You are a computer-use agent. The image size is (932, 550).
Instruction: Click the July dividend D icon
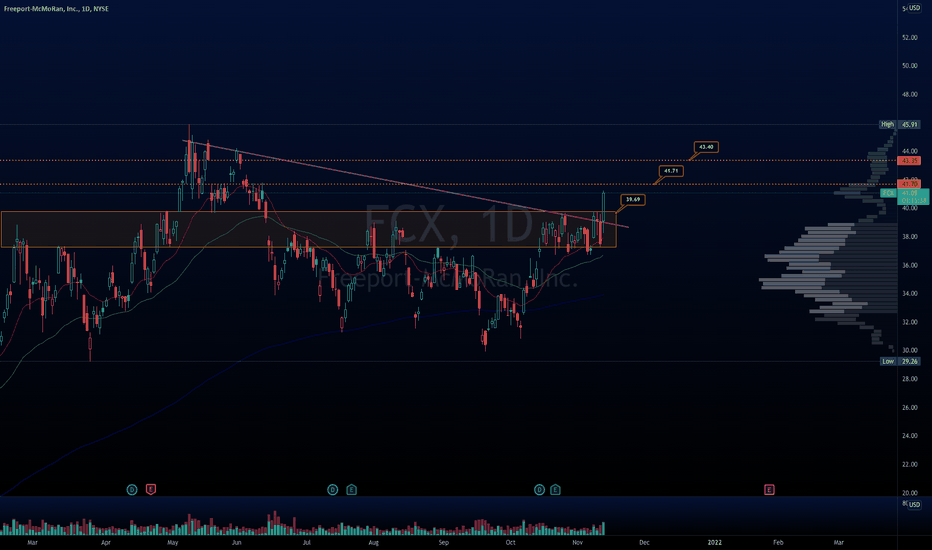click(x=332, y=490)
